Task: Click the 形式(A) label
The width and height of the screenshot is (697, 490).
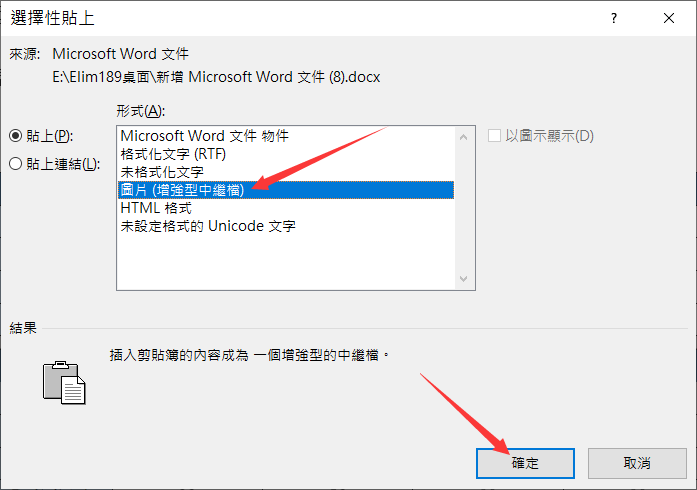Action: point(140,111)
